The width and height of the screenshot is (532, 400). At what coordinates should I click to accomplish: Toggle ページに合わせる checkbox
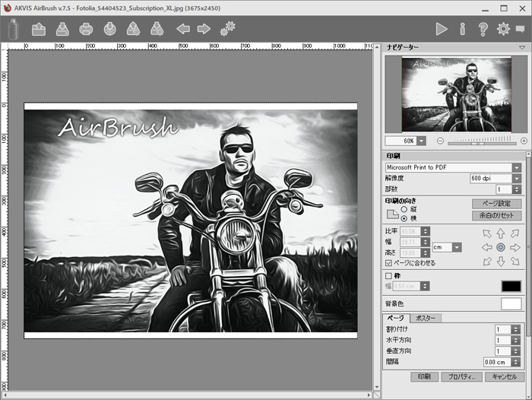click(389, 263)
